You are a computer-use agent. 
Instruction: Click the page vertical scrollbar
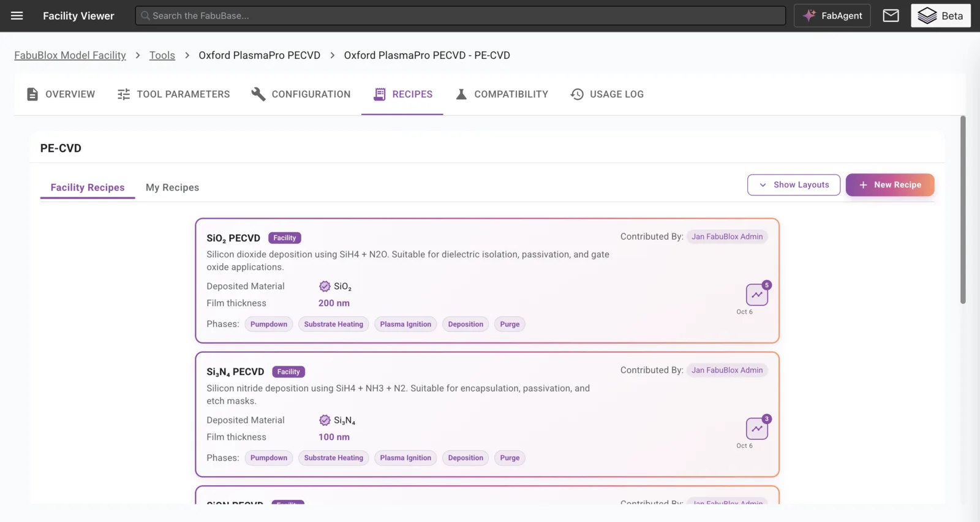click(x=963, y=210)
